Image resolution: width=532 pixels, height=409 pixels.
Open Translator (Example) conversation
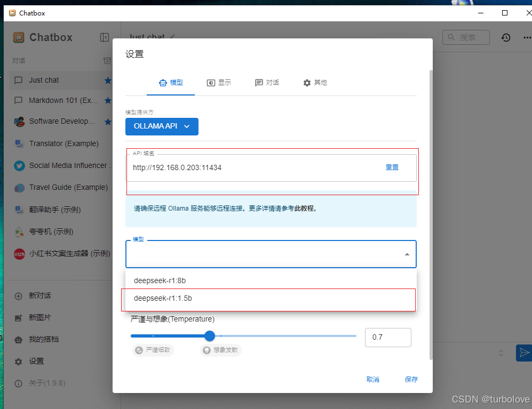[x=60, y=143]
